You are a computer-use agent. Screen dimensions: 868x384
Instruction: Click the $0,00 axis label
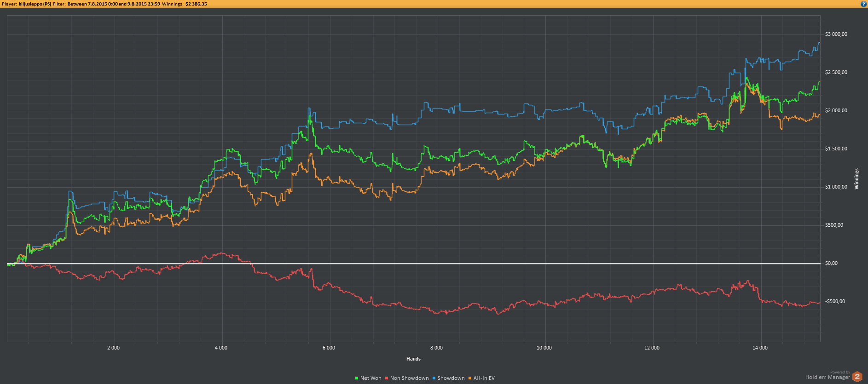coord(831,263)
